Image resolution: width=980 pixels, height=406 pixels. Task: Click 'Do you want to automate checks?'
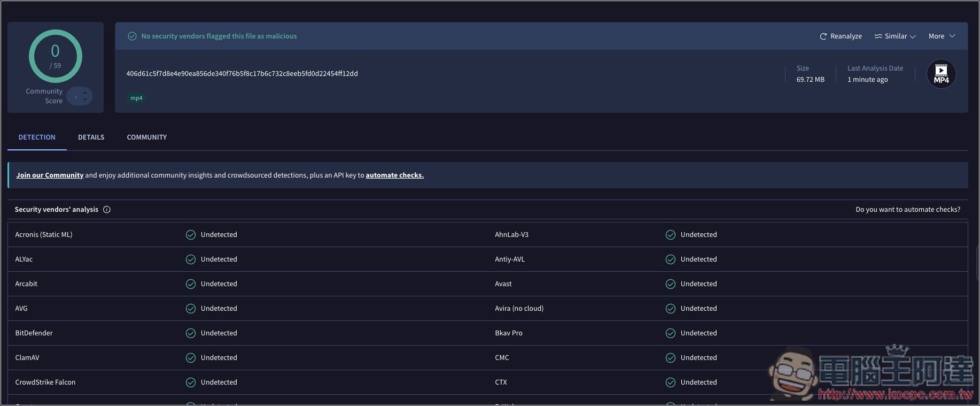point(908,210)
